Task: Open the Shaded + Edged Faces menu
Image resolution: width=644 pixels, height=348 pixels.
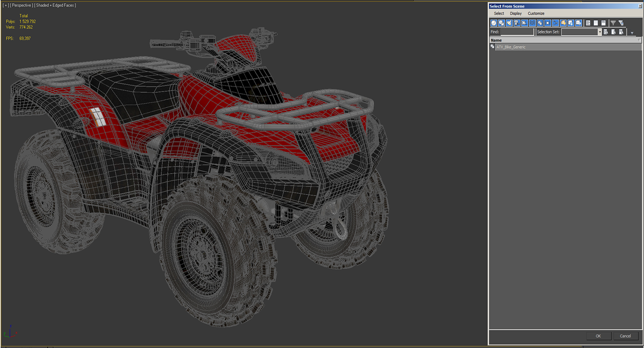Action: pos(56,5)
